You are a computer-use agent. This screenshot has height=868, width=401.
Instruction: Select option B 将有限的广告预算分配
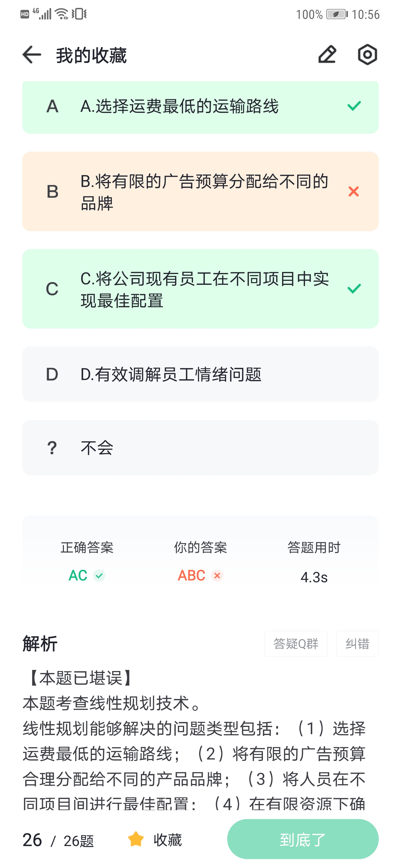200,191
